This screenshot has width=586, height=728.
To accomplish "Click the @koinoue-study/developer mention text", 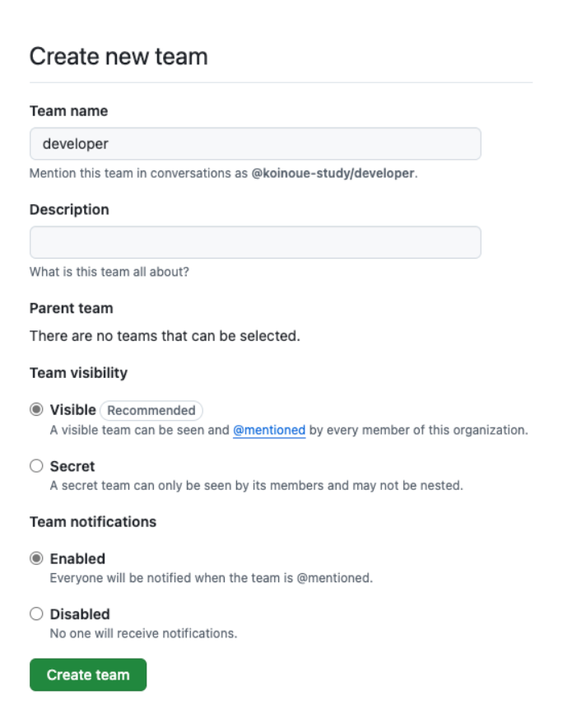I will pyautogui.click(x=333, y=174).
